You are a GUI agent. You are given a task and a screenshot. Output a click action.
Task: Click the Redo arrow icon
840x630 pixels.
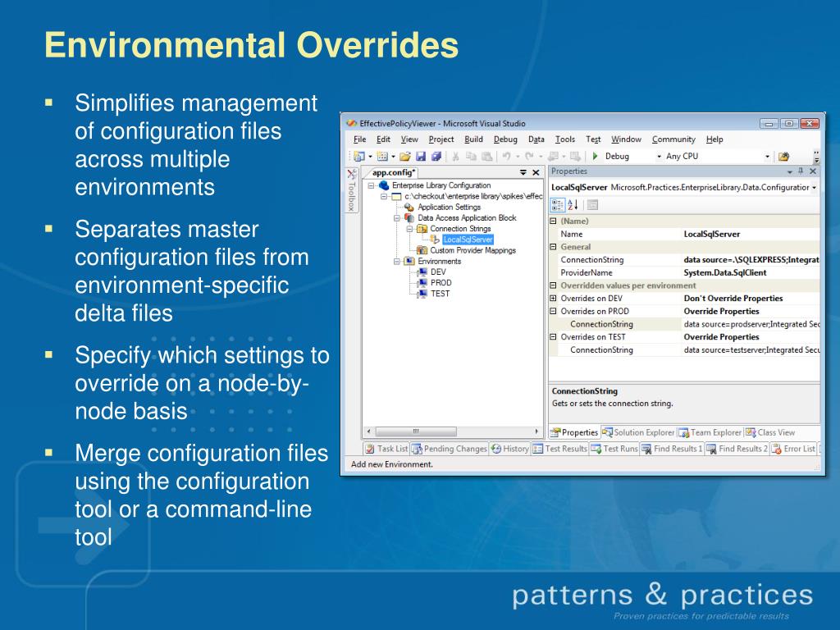pyautogui.click(x=529, y=157)
